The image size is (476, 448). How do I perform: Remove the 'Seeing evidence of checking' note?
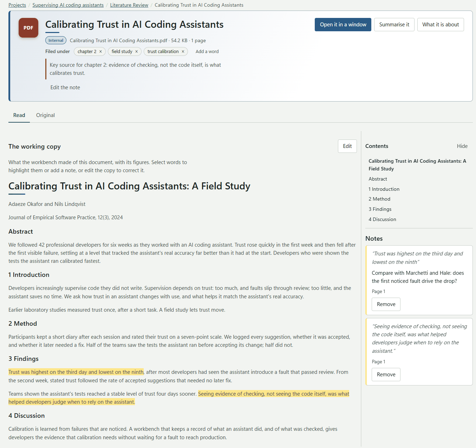click(x=386, y=375)
